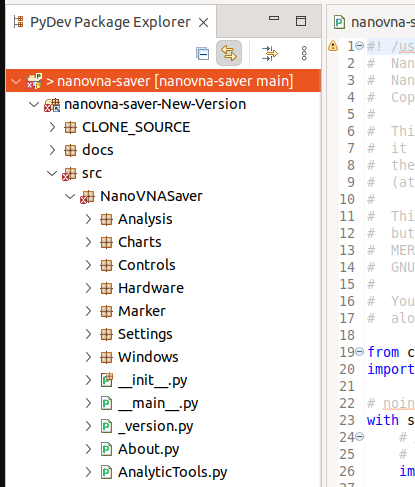Toggle Link with Editor button
The height and width of the screenshot is (487, 415).
pyautogui.click(x=229, y=53)
